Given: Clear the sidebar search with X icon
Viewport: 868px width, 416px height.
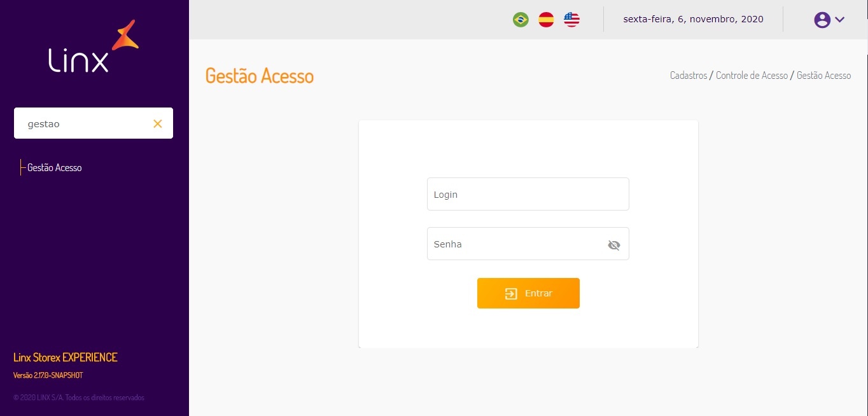Looking at the screenshot, I should pyautogui.click(x=158, y=123).
